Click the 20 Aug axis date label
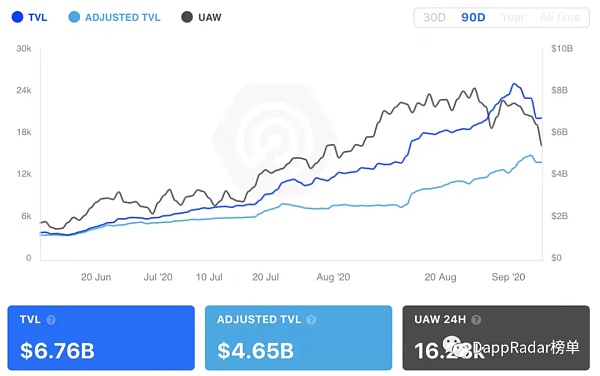600x376 pixels. pos(440,277)
